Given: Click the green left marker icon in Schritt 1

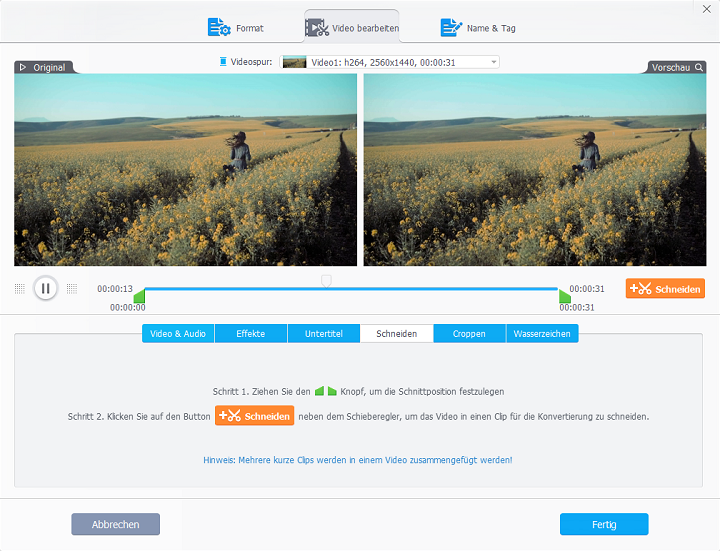Looking at the screenshot, I should coord(320,391).
